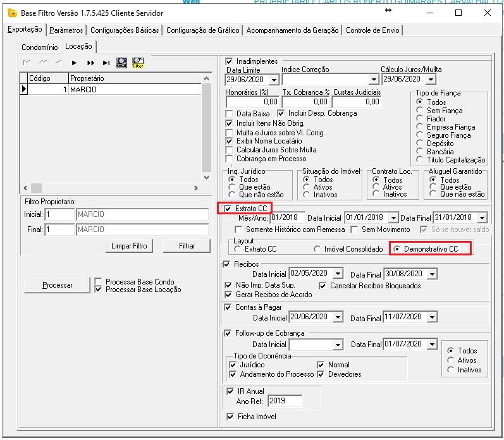Click the yellow Filter icon

137,63
